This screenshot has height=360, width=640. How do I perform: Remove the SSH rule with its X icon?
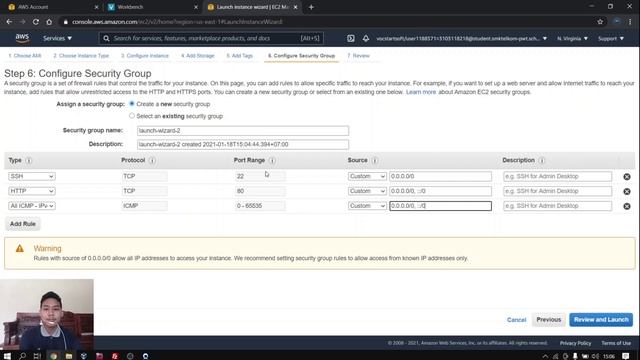627,177
